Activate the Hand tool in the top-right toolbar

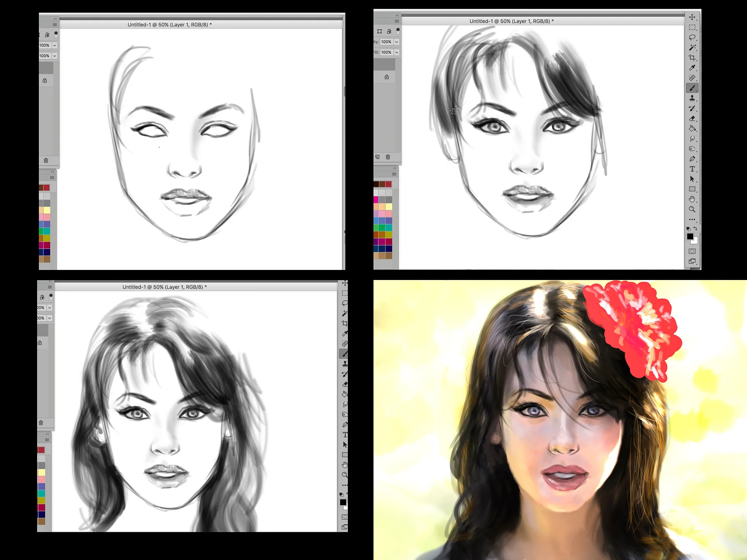point(692,199)
